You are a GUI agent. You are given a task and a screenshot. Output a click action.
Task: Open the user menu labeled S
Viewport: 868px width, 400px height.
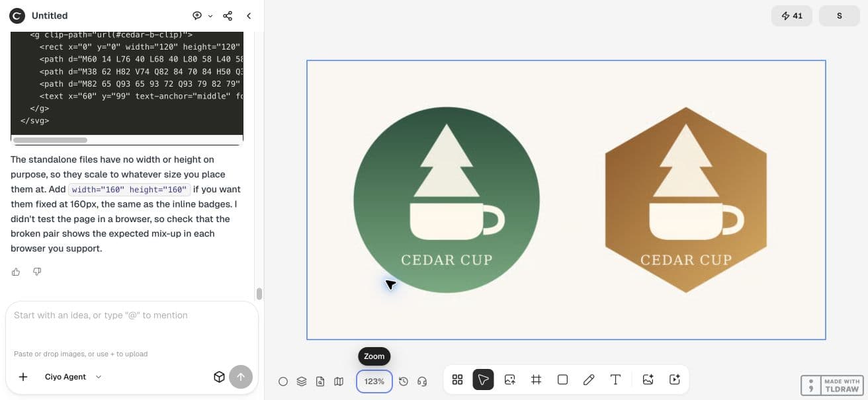pos(840,16)
